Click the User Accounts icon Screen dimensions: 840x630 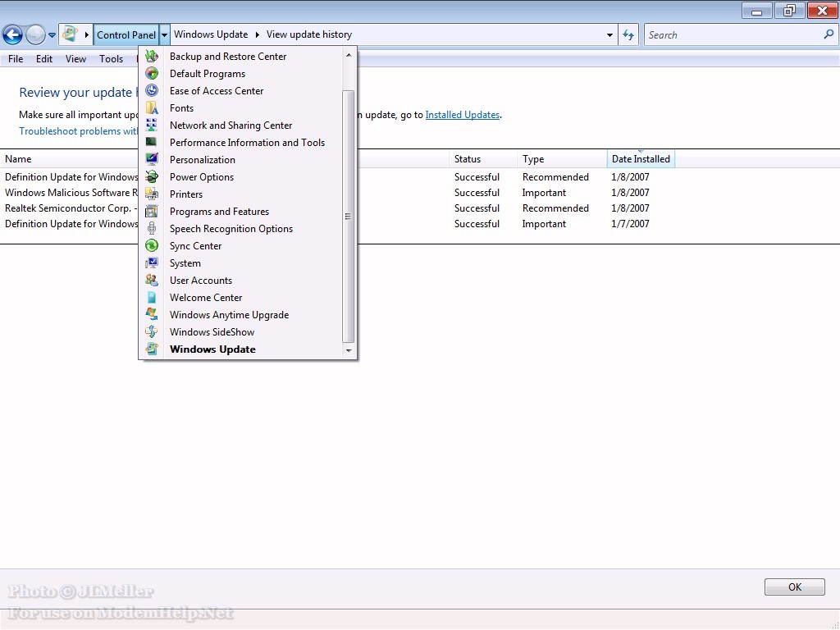point(152,281)
